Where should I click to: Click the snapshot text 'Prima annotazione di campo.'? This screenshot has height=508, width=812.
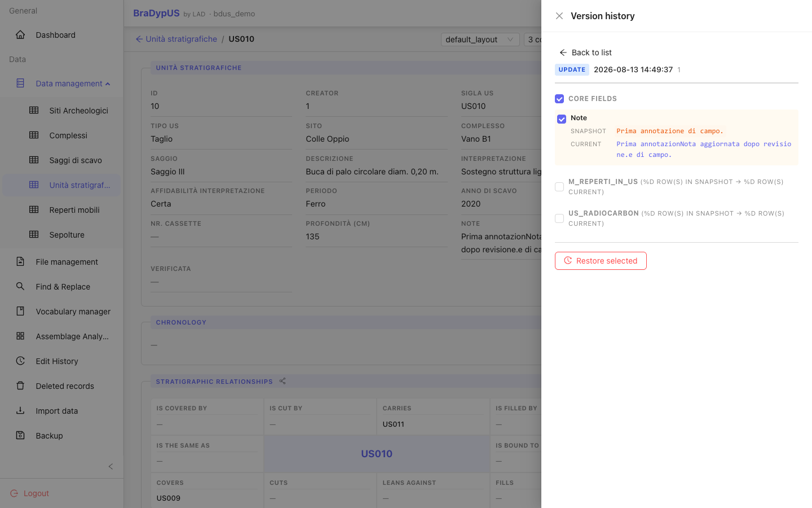pos(669,131)
